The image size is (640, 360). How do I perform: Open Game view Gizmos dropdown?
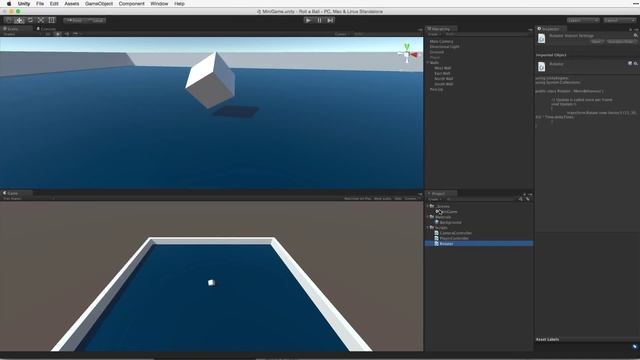[411, 199]
